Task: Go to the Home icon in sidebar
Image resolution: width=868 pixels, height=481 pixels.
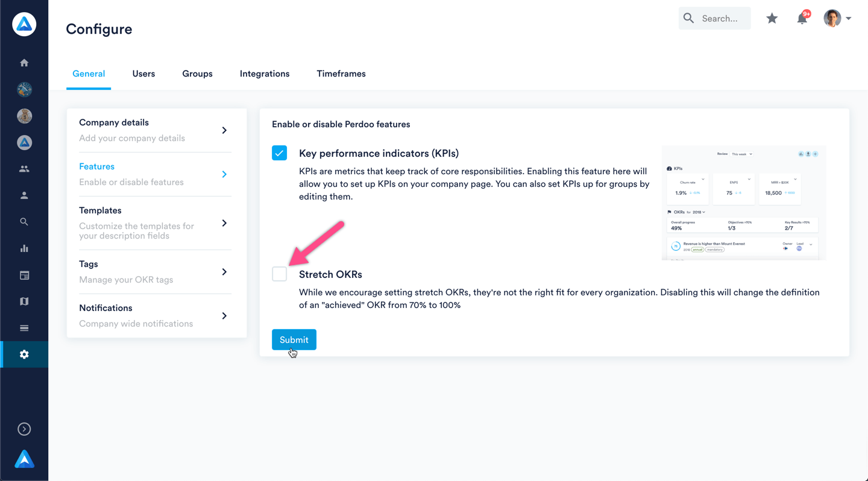Action: 24,63
